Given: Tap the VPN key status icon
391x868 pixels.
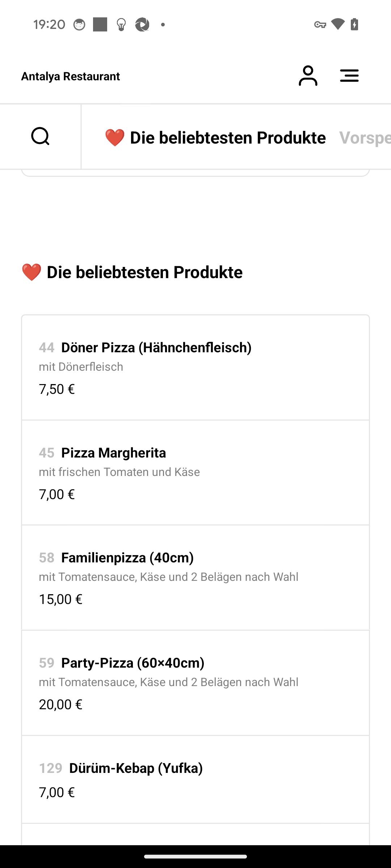Looking at the screenshot, I should tap(320, 25).
